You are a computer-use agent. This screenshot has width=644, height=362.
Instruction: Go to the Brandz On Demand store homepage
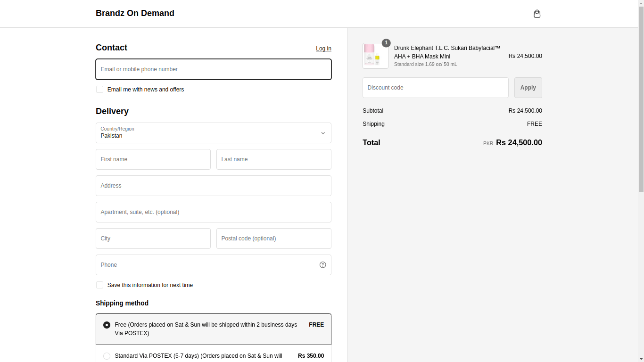pos(135,13)
